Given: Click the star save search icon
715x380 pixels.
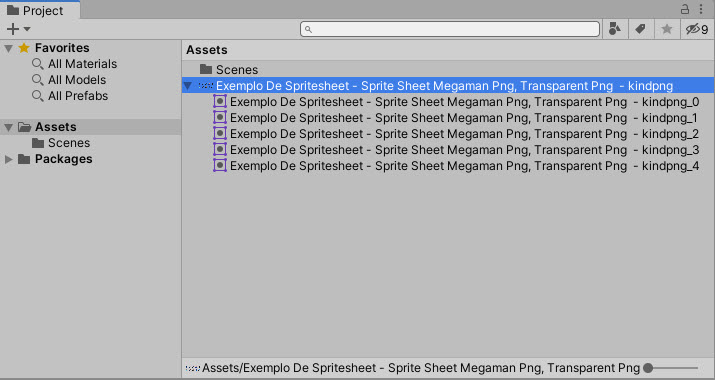Looking at the screenshot, I should point(667,29).
